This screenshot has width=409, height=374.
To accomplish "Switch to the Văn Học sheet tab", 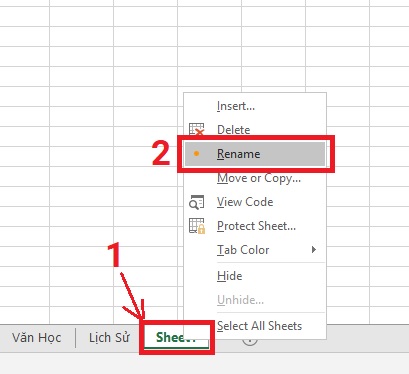I will coord(37,338).
